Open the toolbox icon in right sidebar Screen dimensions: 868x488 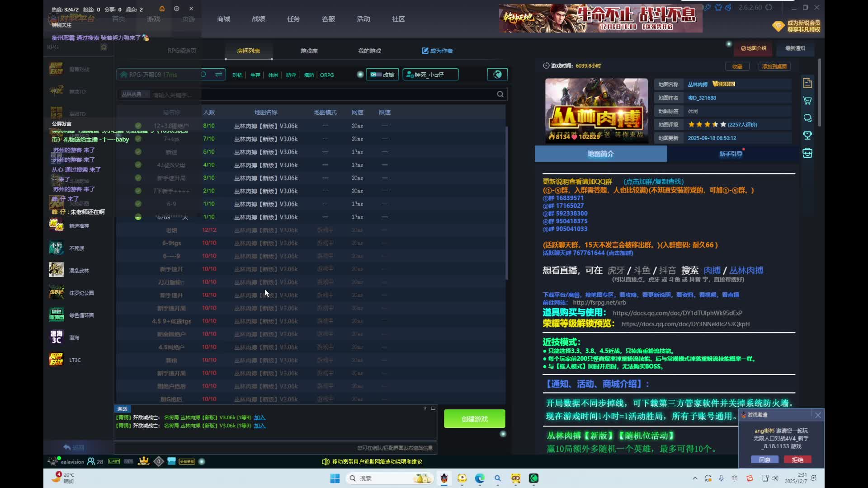tap(807, 153)
